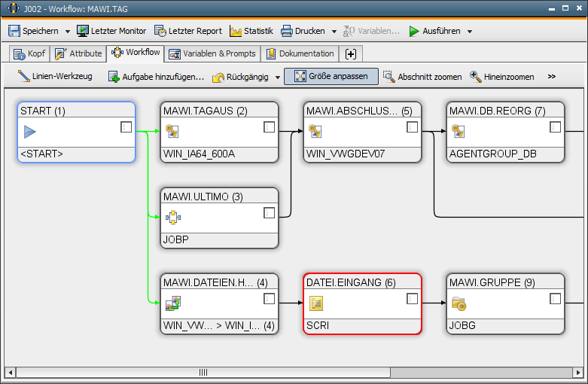Screen dimensions: 588x384
Task: Toggle the MAWI.DB.REORG node square box
Action: click(555, 127)
